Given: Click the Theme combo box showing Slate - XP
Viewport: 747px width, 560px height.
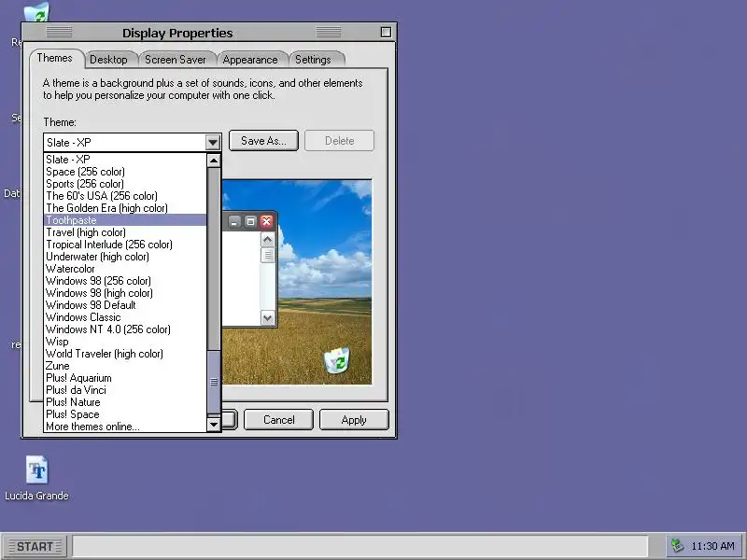Looking at the screenshot, I should 132,143.
